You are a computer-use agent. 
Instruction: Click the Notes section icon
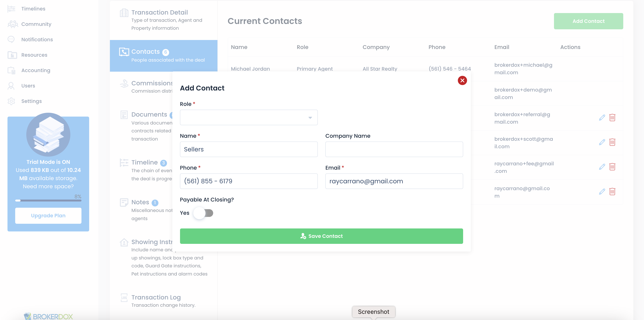pyautogui.click(x=124, y=202)
